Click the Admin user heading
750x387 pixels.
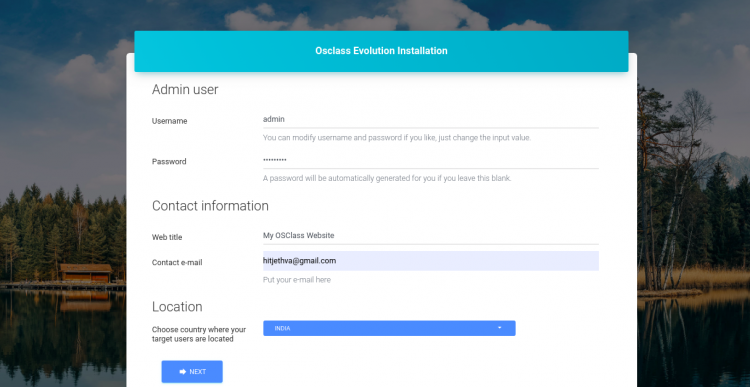[x=185, y=89]
